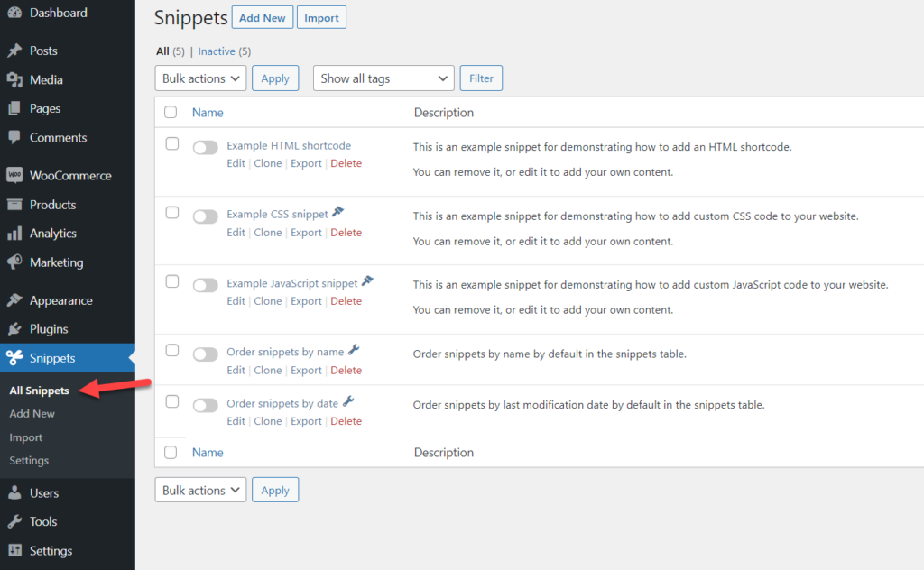Open All Snippets in the sidebar submenu

tap(39, 391)
